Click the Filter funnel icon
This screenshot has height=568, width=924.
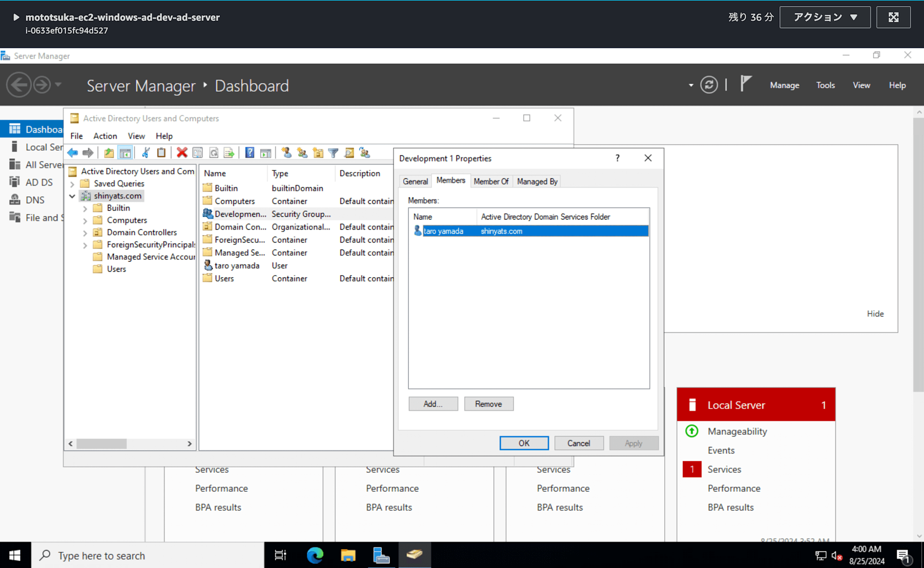click(x=333, y=153)
